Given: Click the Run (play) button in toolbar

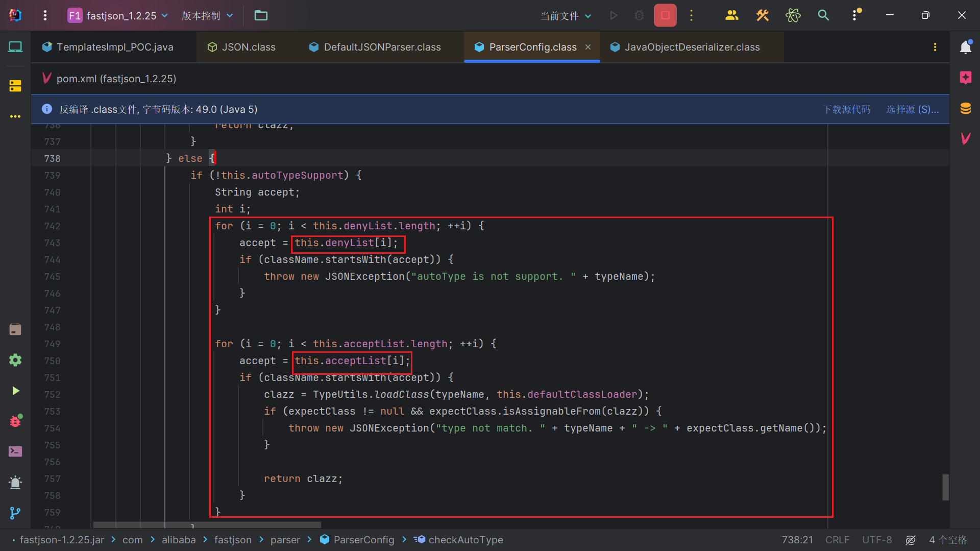Looking at the screenshot, I should 614,15.
